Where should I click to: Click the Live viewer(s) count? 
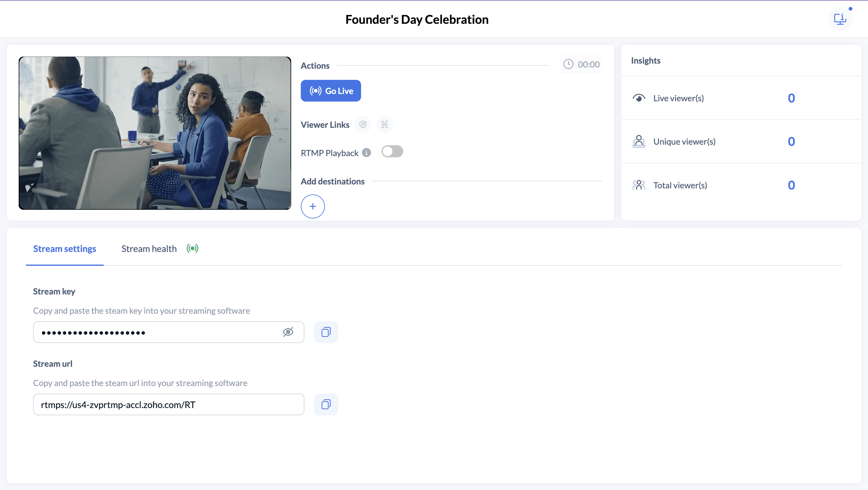791,98
